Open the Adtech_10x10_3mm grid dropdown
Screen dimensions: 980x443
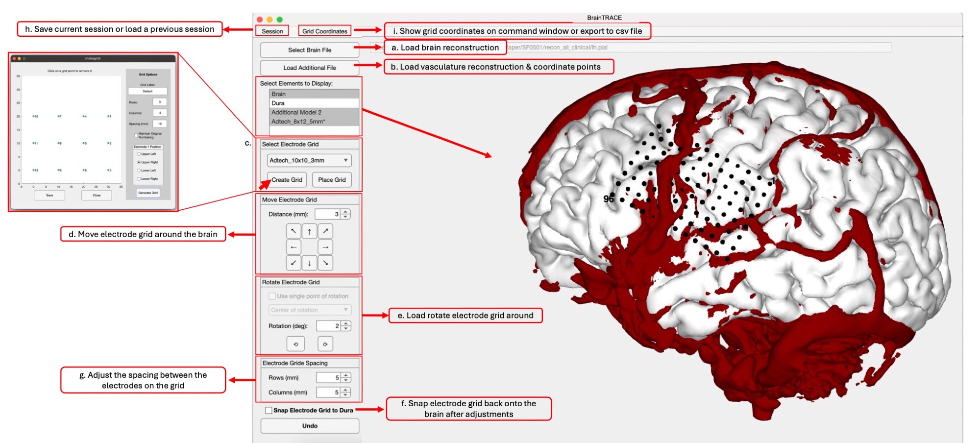309,160
